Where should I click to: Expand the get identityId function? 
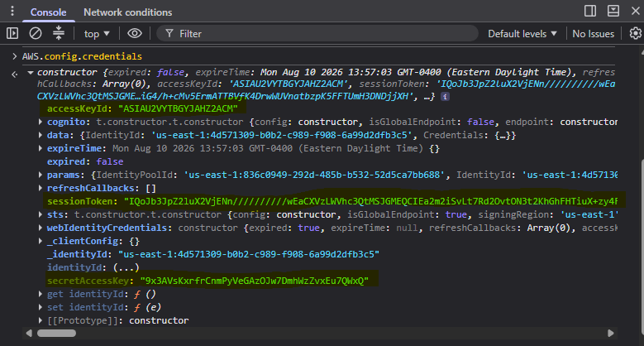coord(41,294)
